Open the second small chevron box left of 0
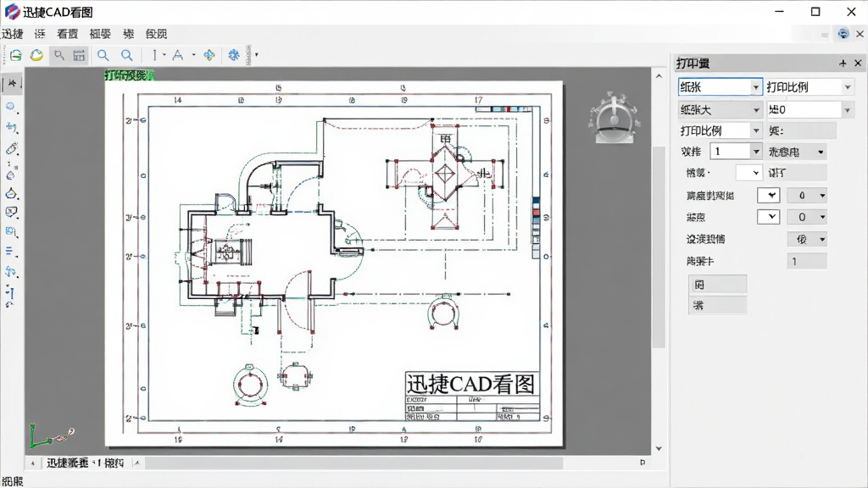 click(x=768, y=217)
